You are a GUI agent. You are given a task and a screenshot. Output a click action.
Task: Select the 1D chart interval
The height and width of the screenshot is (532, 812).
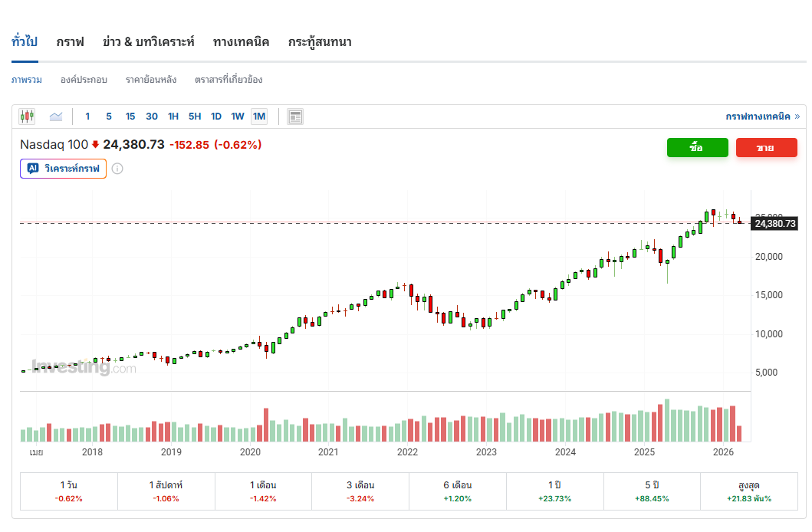pyautogui.click(x=216, y=117)
